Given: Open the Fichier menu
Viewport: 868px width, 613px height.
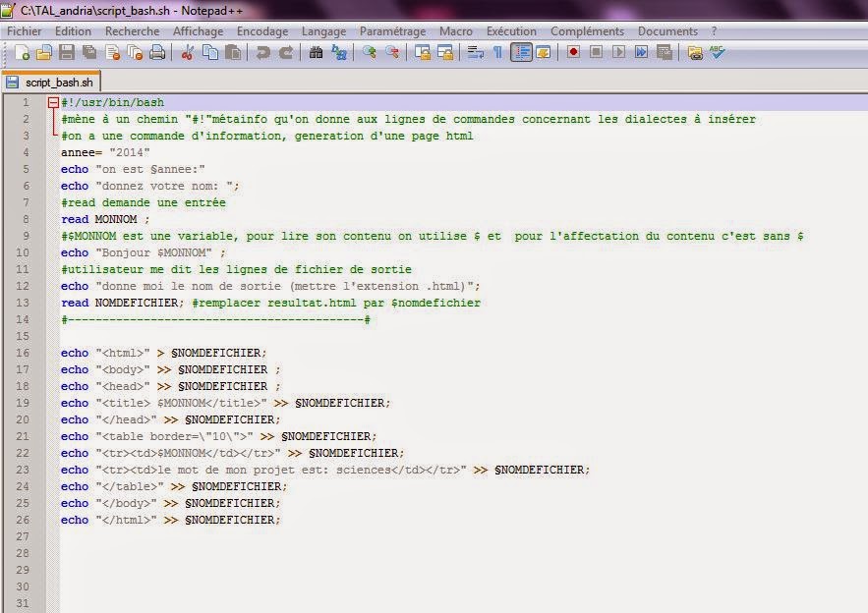Looking at the screenshot, I should 24,31.
